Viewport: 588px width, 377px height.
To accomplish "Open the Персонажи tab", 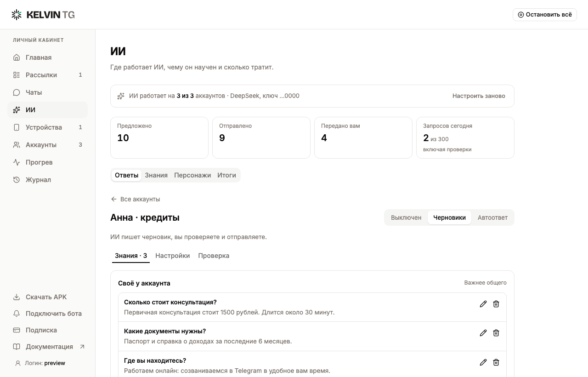I will coord(192,175).
